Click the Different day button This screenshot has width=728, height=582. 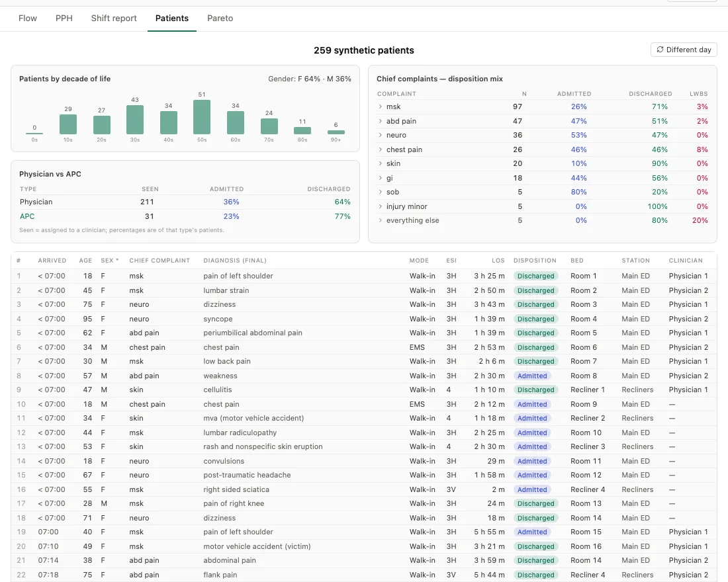684,50
